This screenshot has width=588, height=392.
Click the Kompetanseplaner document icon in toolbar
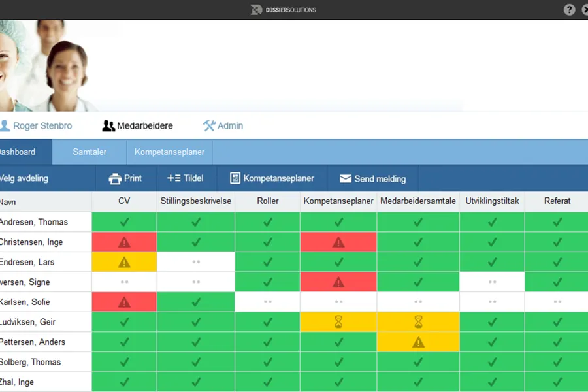pos(235,178)
